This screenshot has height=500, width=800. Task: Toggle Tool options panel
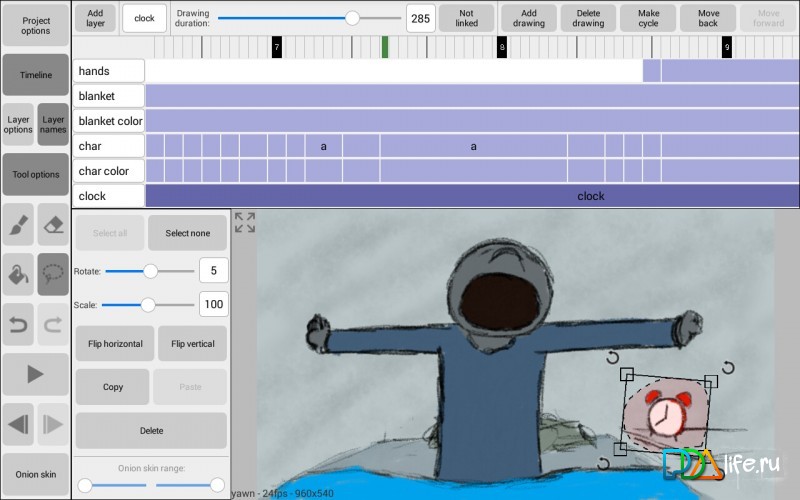coord(35,174)
